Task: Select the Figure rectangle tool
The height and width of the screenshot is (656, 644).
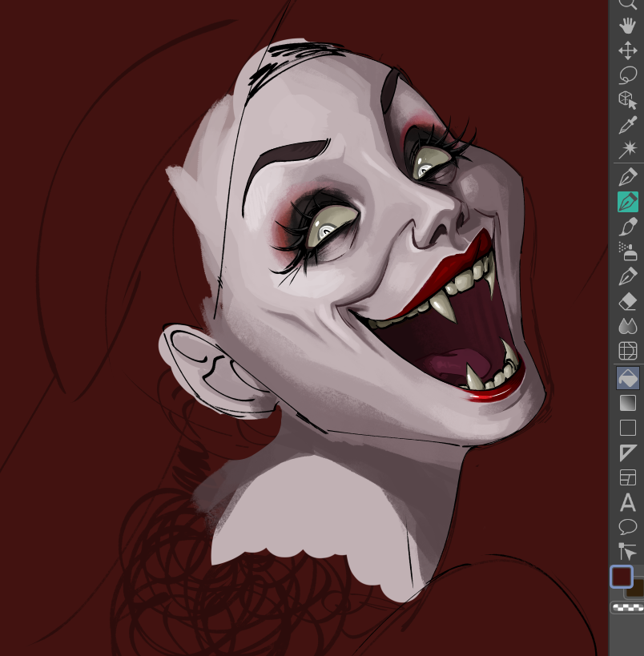Action: point(628,428)
